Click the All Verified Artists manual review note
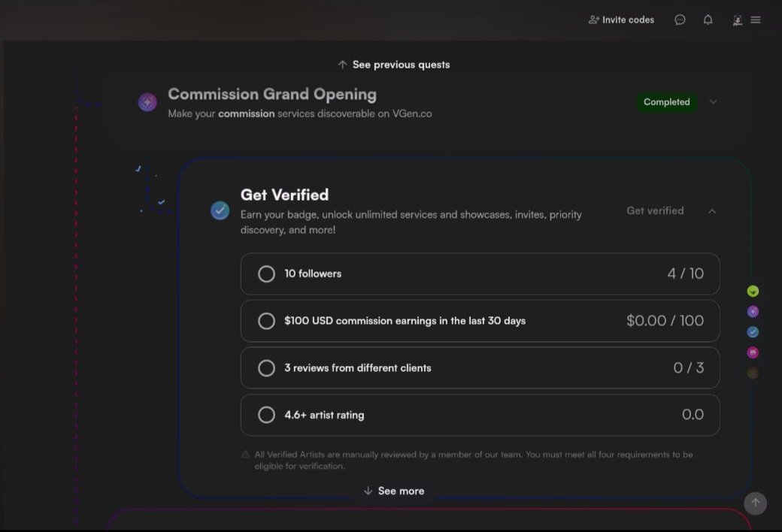This screenshot has width=782, height=532. click(473, 460)
